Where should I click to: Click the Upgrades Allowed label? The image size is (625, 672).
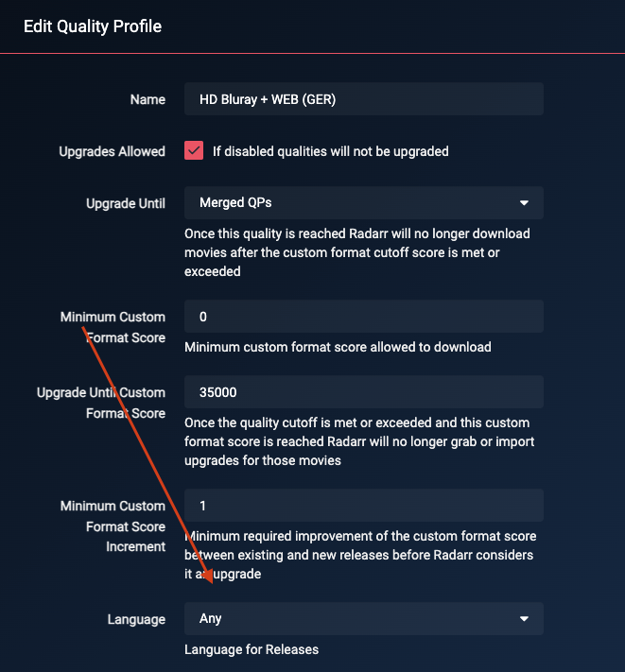112,151
